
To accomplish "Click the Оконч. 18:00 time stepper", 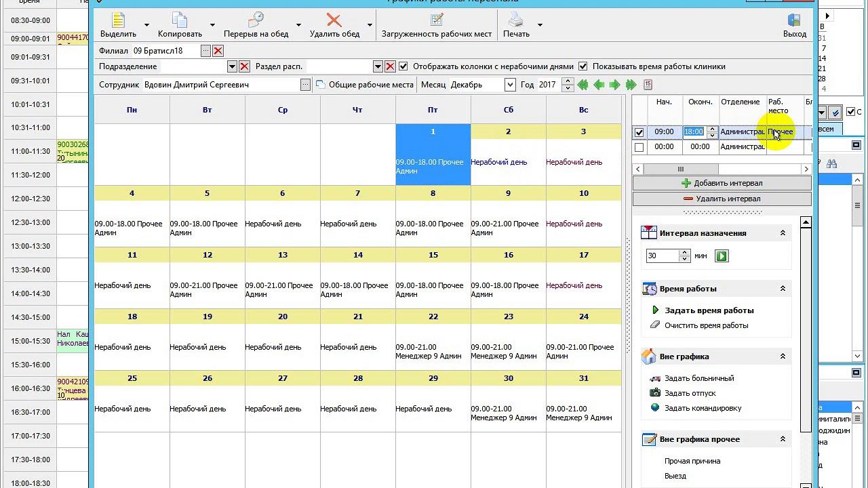I will 711,132.
